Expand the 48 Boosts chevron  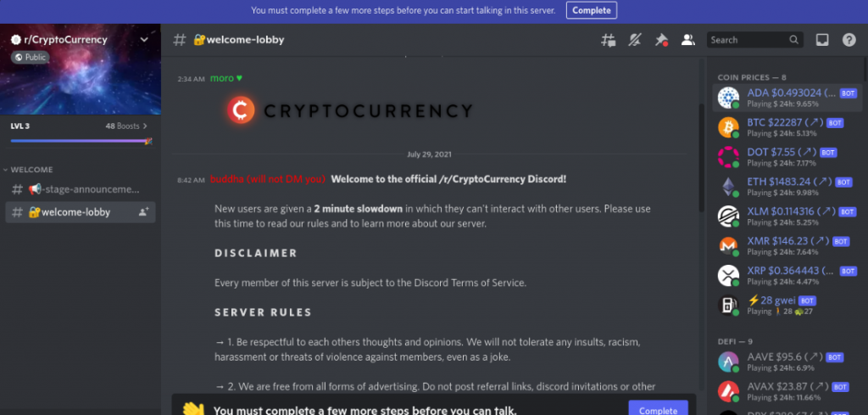click(x=145, y=126)
